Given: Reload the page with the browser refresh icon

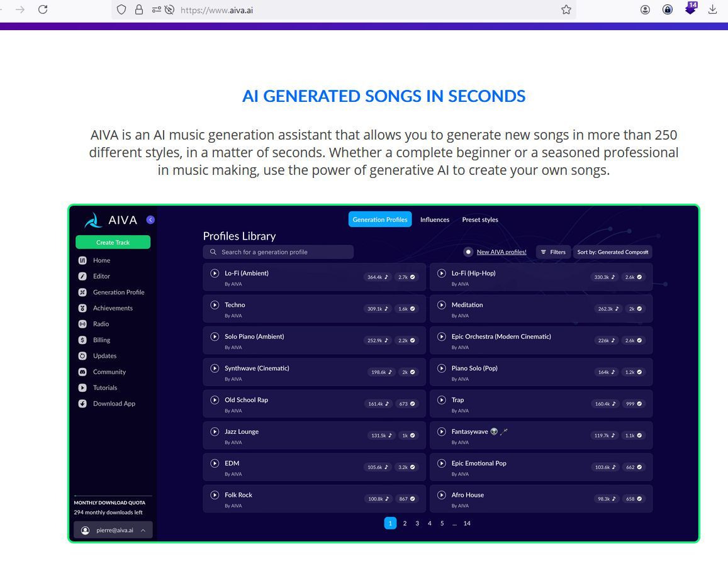Looking at the screenshot, I should [43, 9].
